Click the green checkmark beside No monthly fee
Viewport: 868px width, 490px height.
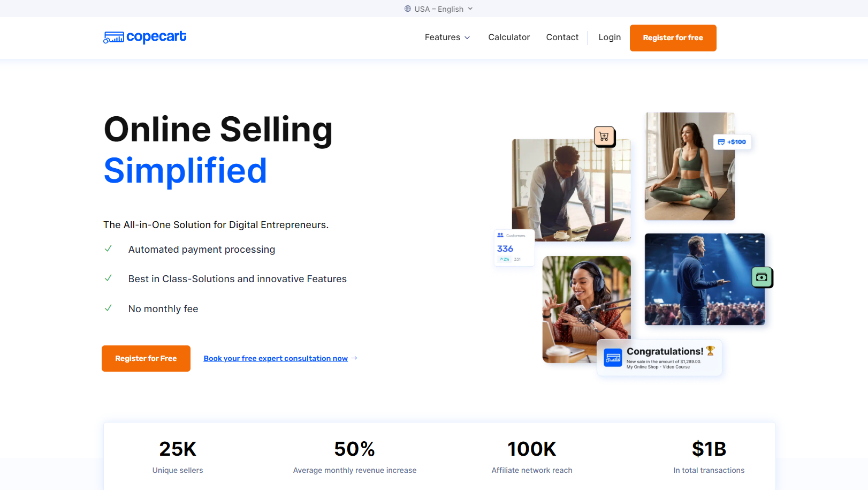point(109,308)
